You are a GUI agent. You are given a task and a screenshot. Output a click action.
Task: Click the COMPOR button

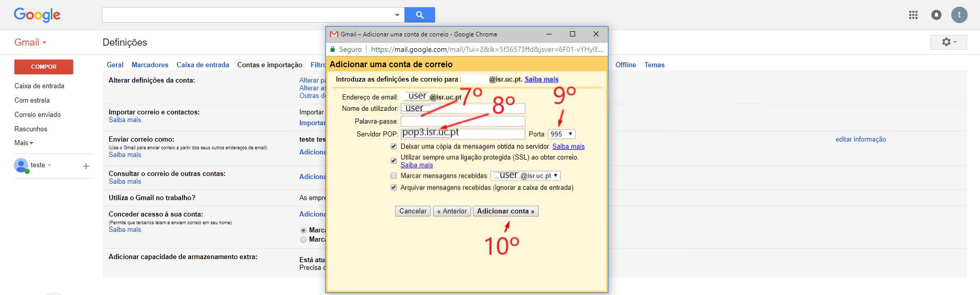(x=44, y=67)
